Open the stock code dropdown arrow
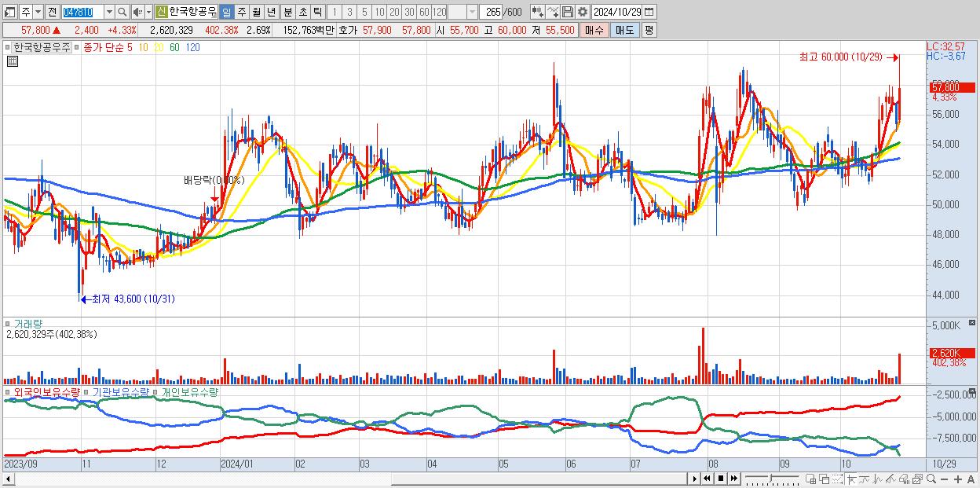This screenshot has width=980, height=488. click(x=109, y=12)
